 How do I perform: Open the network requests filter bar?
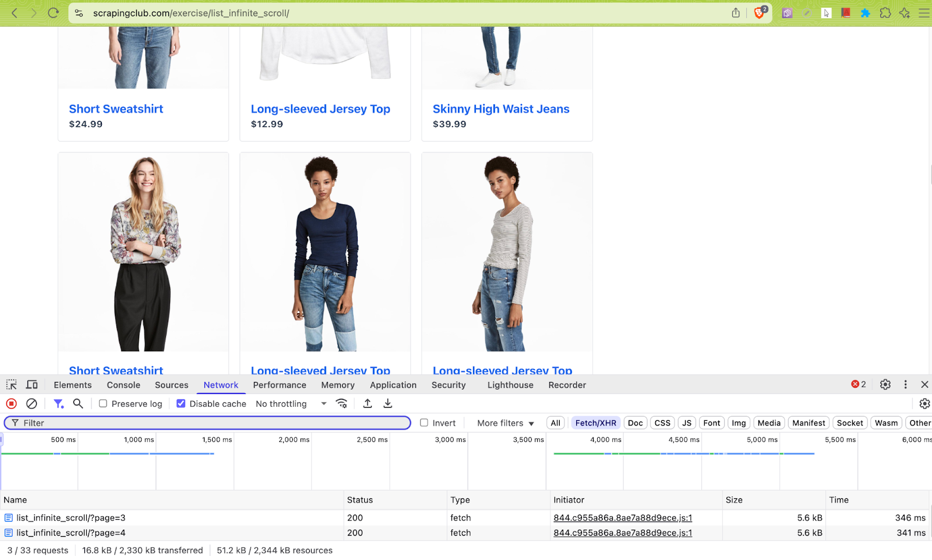[x=58, y=403]
